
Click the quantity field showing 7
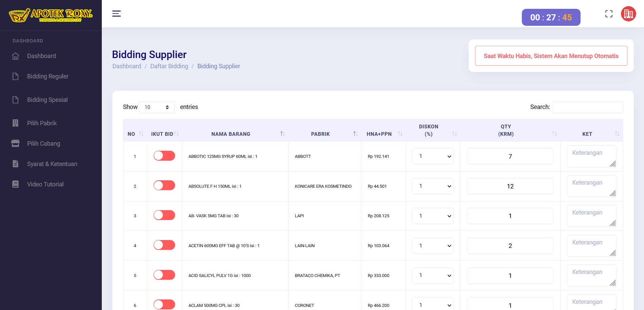pos(510,156)
